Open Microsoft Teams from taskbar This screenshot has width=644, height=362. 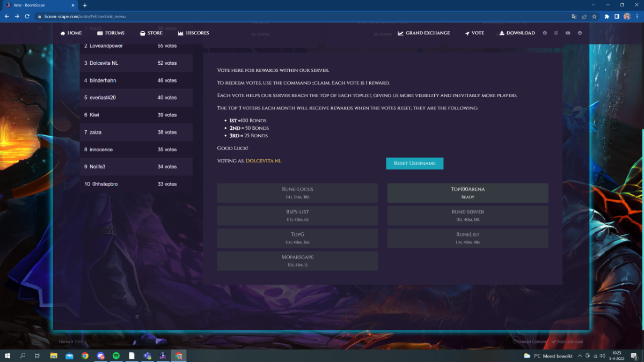[147, 356]
